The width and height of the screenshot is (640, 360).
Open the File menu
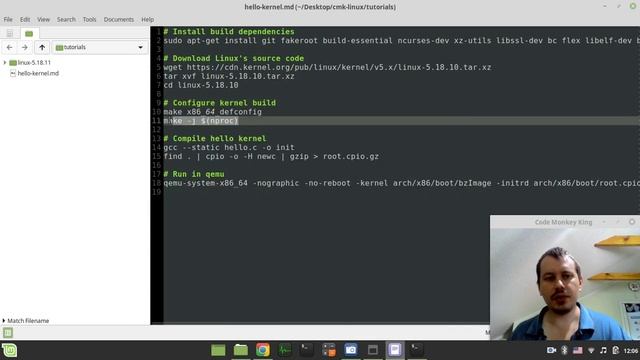(8, 19)
